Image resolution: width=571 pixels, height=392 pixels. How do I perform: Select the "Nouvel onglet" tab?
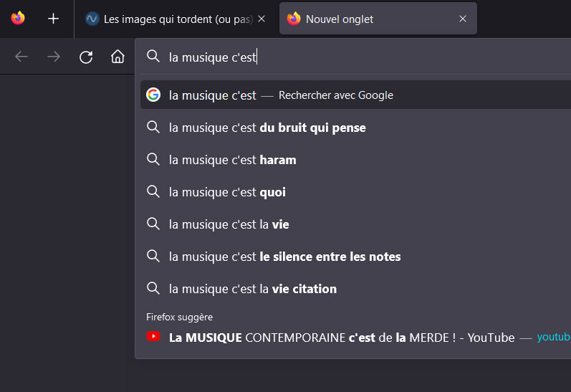[365, 19]
